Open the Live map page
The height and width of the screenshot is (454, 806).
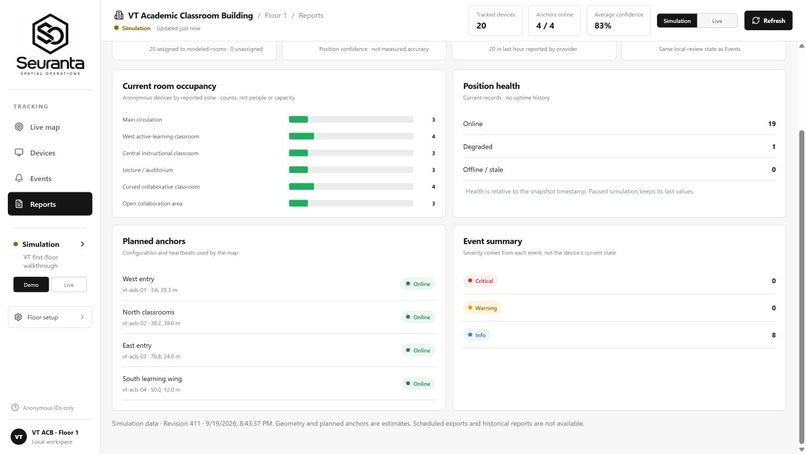(x=50, y=127)
